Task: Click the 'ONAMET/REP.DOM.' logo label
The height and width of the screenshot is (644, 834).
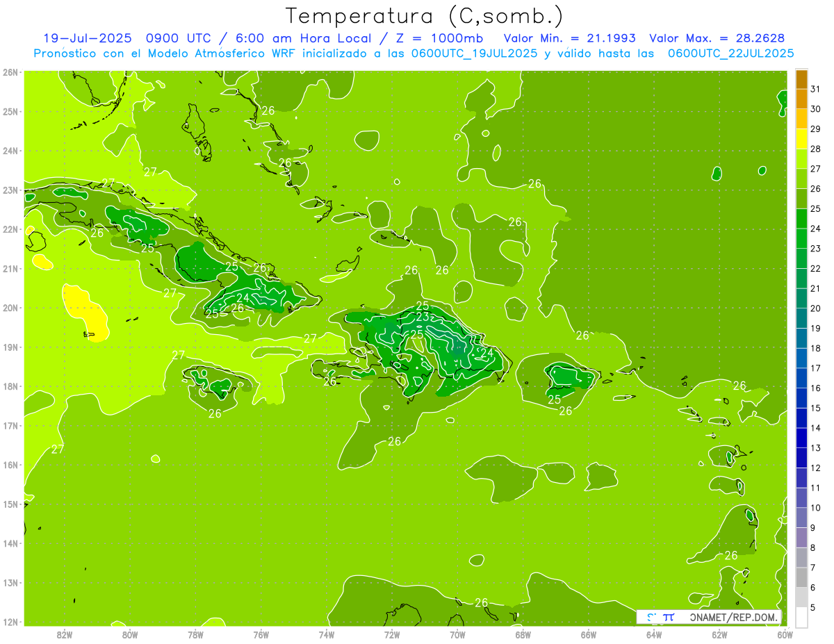Action: click(x=734, y=617)
